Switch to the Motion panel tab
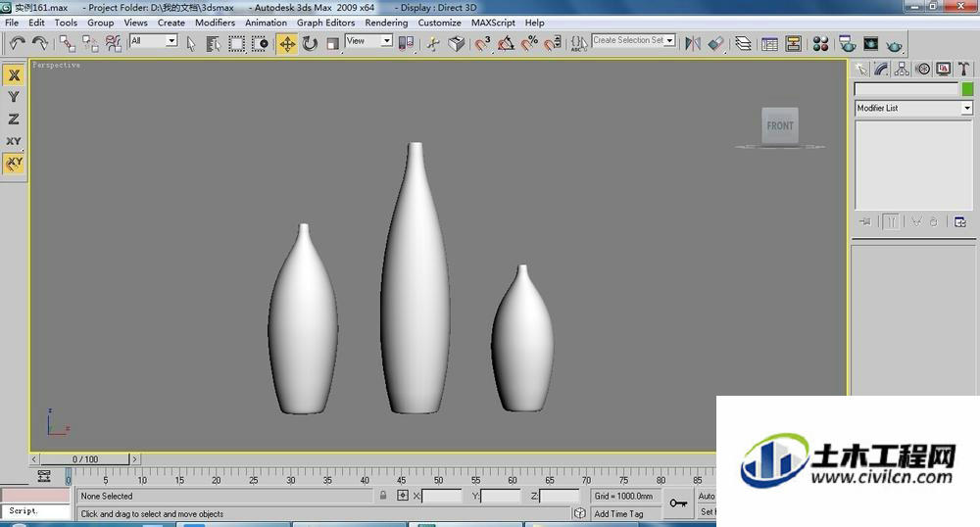The image size is (980, 527). [923, 70]
